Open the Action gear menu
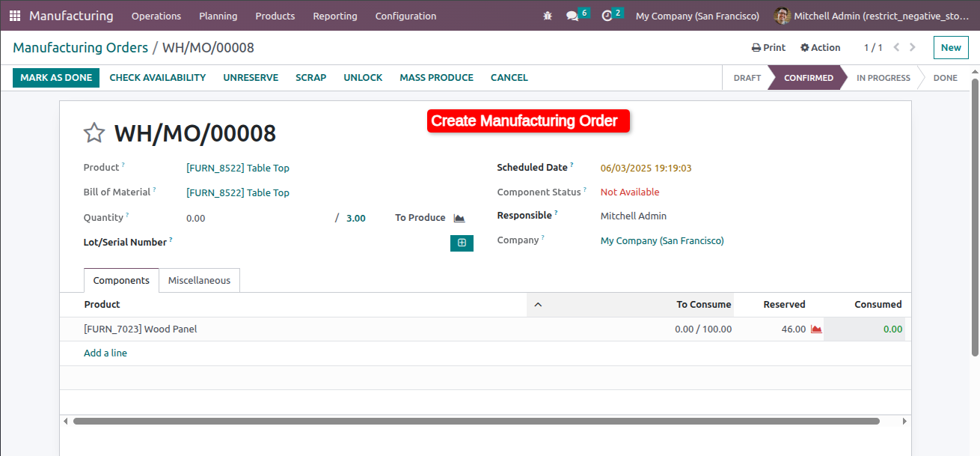Screen dimensions: 980x456 click(820, 47)
